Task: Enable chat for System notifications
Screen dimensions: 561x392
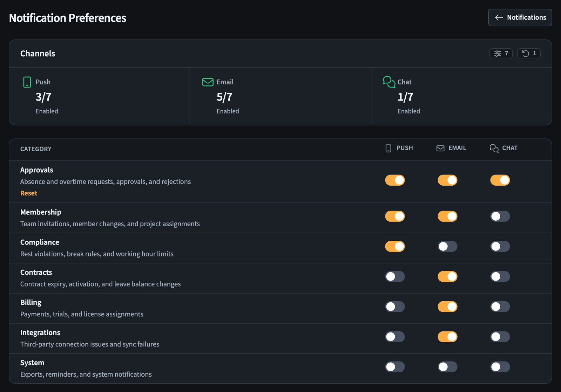Action: 500,367
